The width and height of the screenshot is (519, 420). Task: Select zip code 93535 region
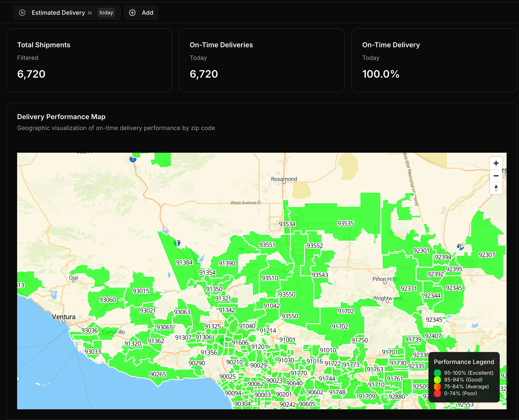click(345, 223)
